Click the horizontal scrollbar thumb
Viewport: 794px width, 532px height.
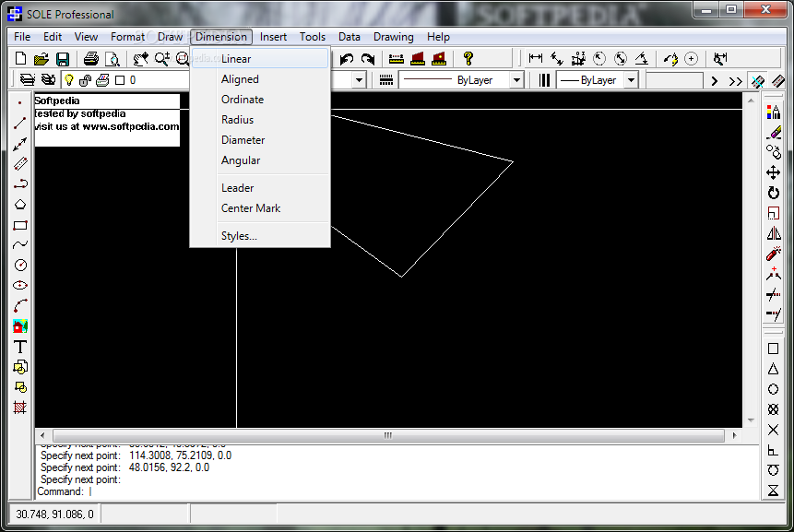click(388, 435)
